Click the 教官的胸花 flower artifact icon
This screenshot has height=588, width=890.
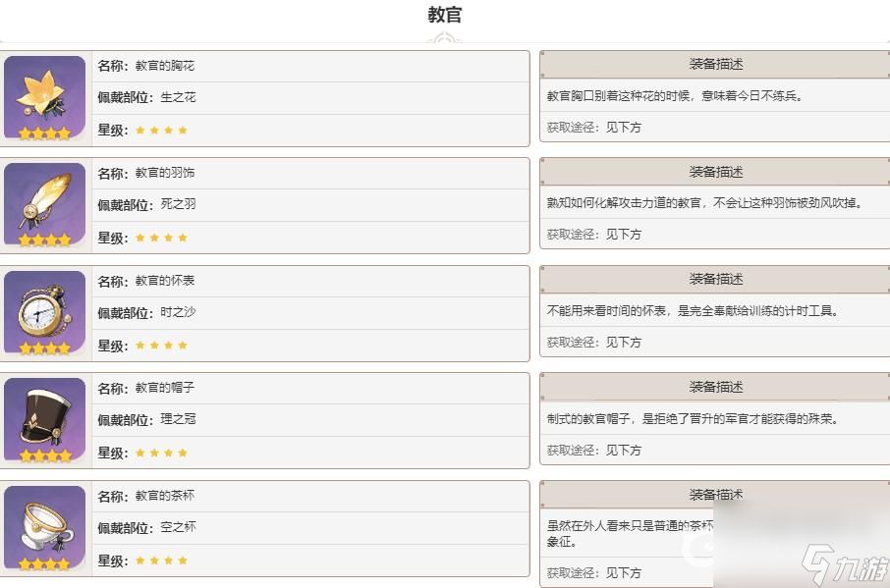[45, 98]
